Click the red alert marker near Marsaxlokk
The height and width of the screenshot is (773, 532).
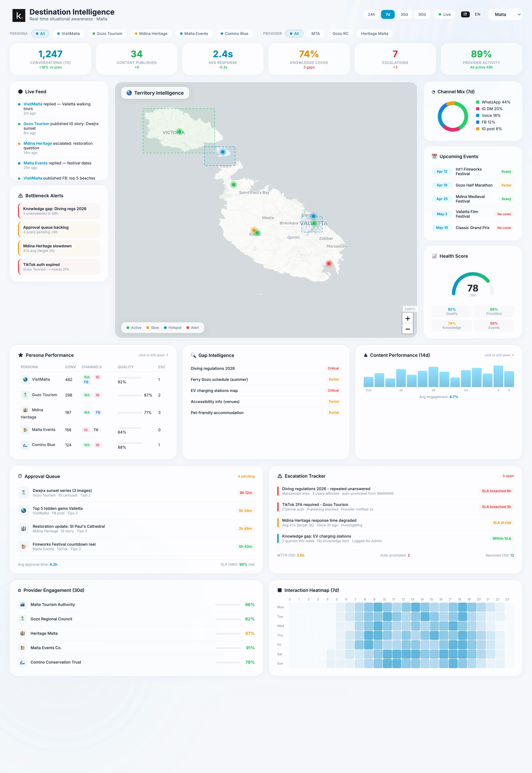329,263
